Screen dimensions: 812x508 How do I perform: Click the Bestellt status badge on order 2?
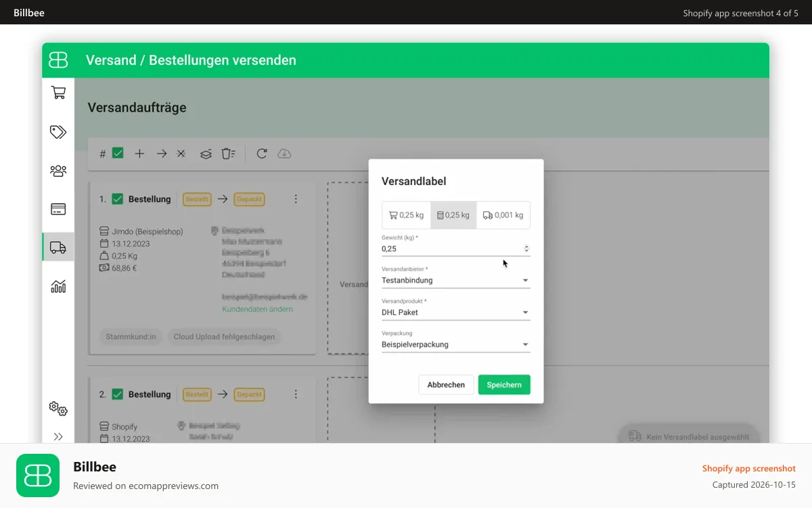point(197,394)
